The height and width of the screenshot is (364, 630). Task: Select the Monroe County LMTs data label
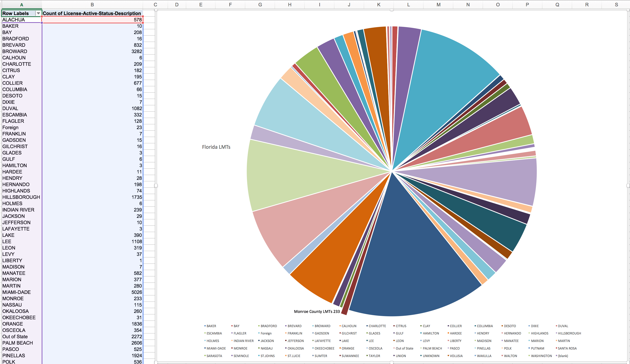[317, 311]
